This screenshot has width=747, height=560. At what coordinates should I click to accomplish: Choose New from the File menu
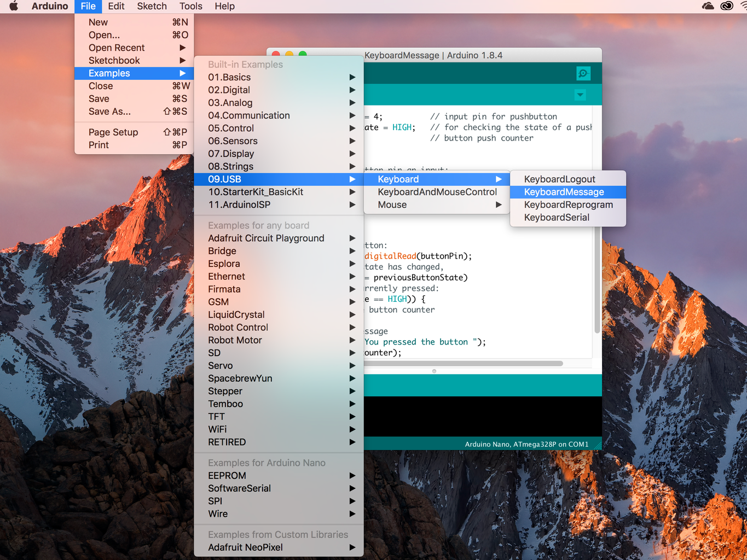(x=134, y=22)
